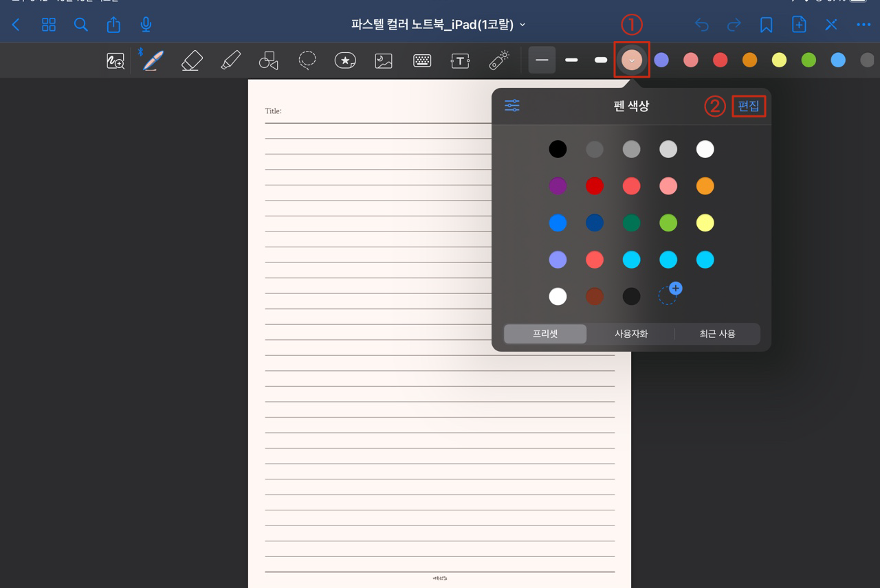Screen dimensions: 880x588
Task: Start audio recording with the microphone
Action: [x=144, y=24]
